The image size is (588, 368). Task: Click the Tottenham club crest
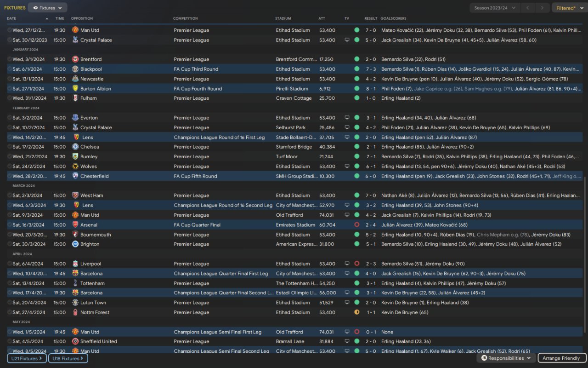pos(75,283)
